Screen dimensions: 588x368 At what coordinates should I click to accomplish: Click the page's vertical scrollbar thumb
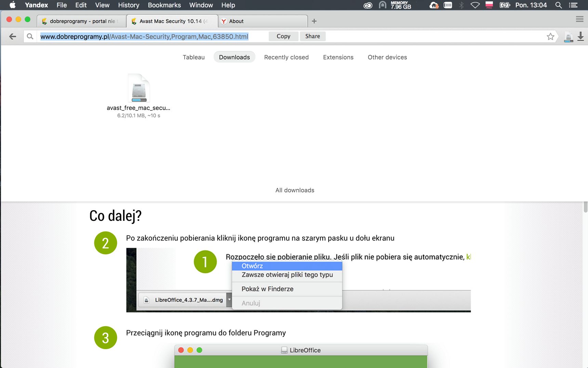tap(585, 207)
